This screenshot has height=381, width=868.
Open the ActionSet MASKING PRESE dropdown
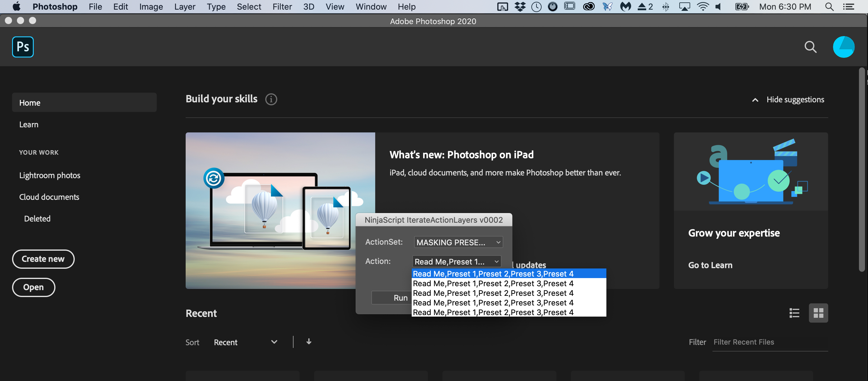[458, 242]
